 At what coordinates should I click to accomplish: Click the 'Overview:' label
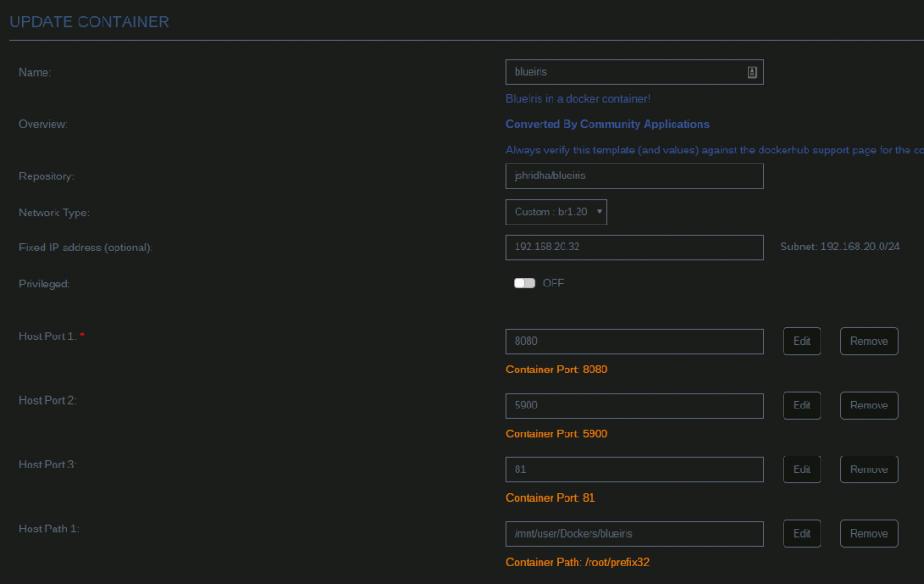click(x=43, y=124)
